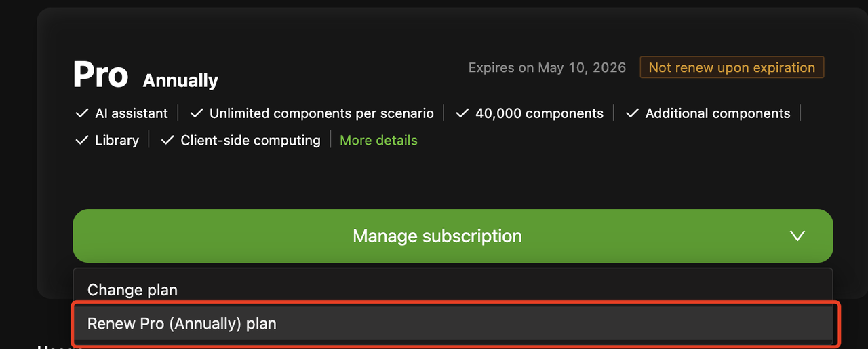Screen dimensions: 868x349
Task: Click the Pro plan heading
Action: point(100,75)
